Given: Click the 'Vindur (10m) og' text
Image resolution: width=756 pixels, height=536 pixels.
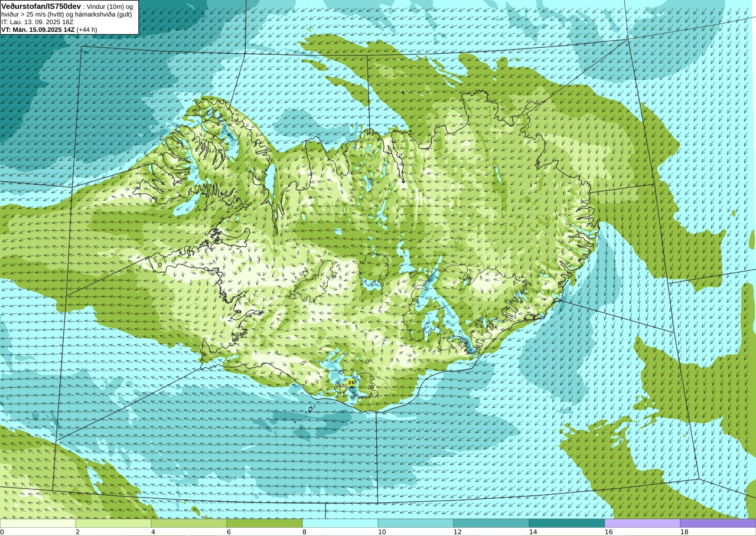Looking at the screenshot, I should [x=110, y=6].
